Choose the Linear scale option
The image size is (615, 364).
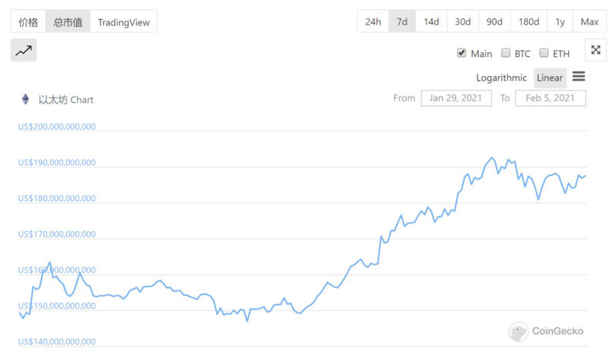(550, 78)
